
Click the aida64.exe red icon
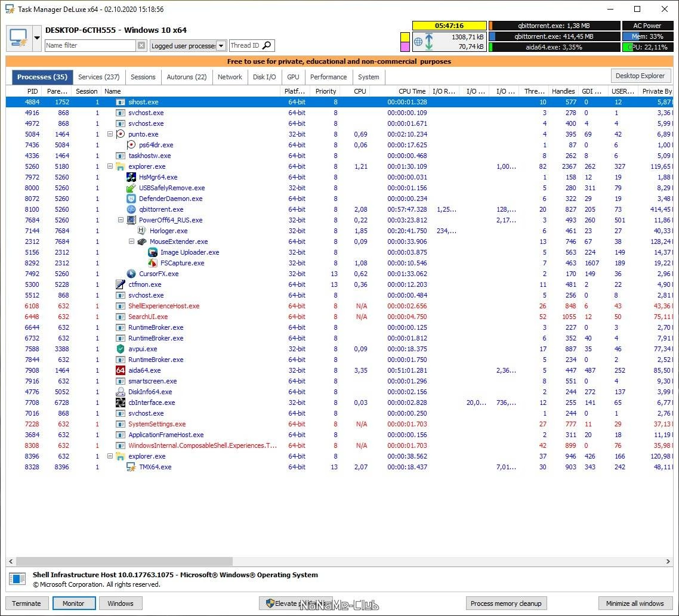[121, 370]
